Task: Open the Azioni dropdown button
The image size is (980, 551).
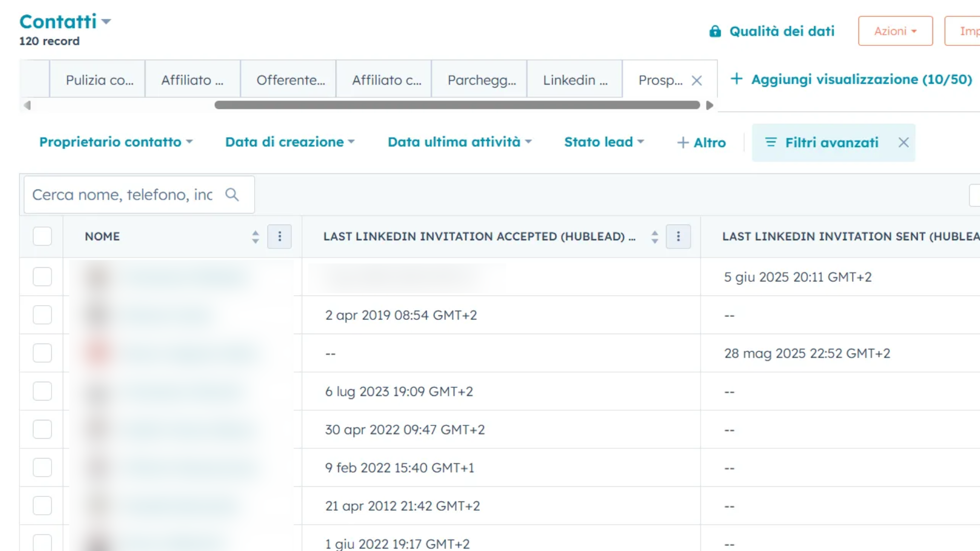Action: pos(895,31)
